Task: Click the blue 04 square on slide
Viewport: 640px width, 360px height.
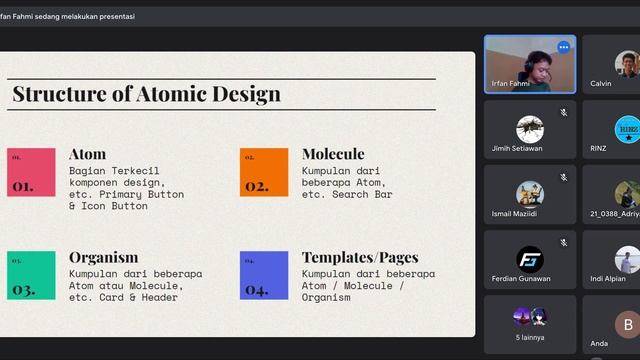Action: click(x=264, y=276)
